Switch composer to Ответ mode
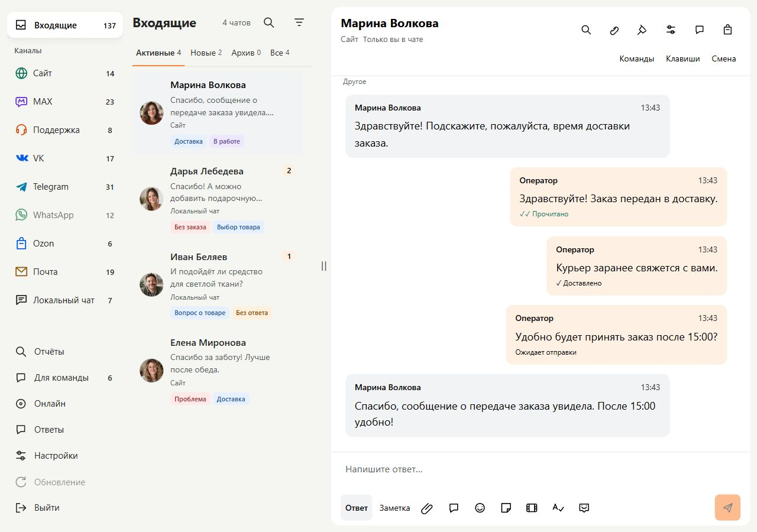 [357, 508]
